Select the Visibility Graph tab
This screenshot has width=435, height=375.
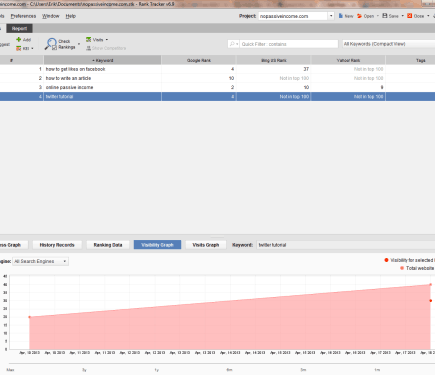coord(157,245)
